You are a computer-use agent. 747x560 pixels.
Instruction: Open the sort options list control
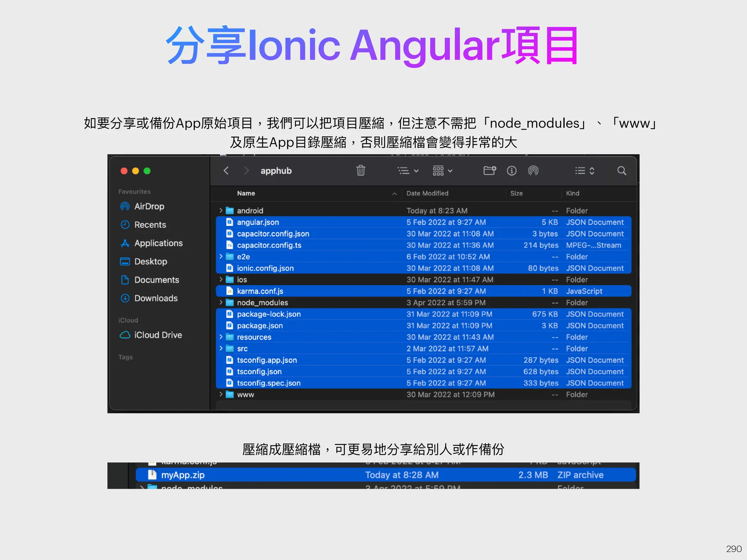tap(585, 171)
